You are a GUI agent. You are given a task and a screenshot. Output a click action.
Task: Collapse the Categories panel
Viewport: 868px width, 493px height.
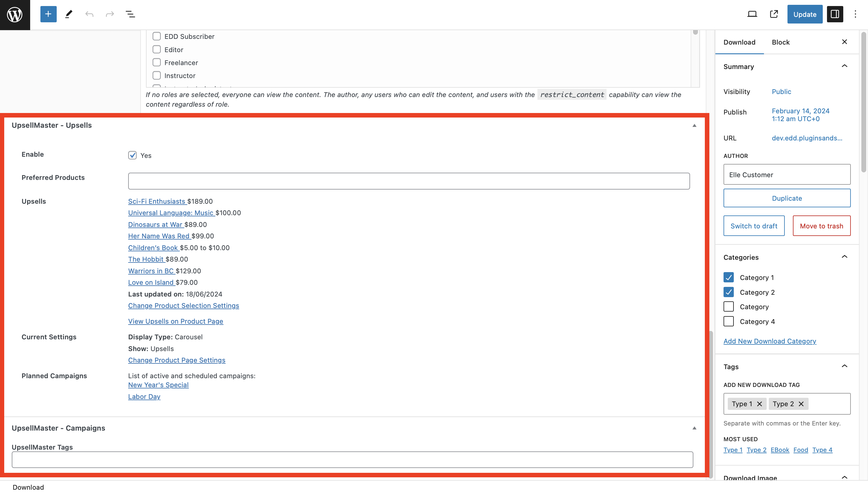[844, 257]
